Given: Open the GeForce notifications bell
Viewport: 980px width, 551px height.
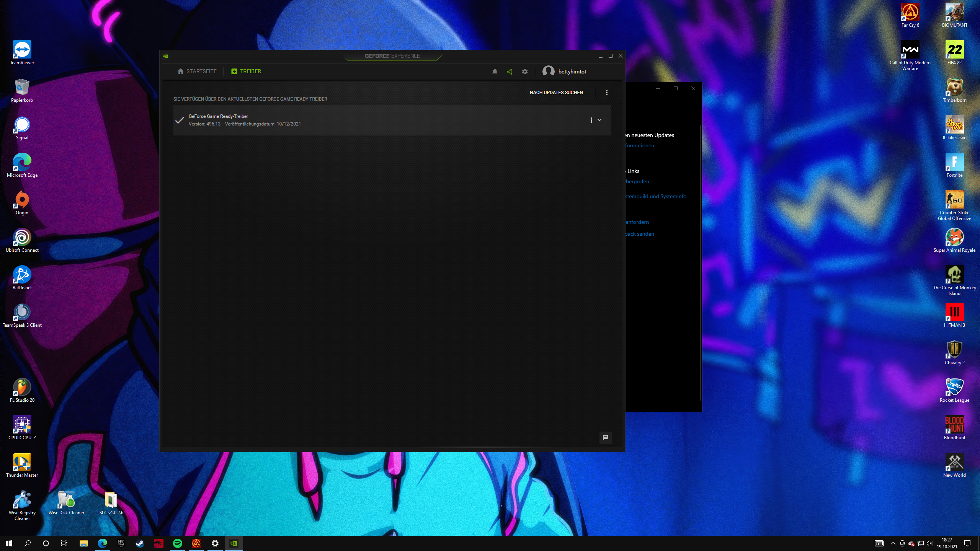Looking at the screenshot, I should (495, 72).
